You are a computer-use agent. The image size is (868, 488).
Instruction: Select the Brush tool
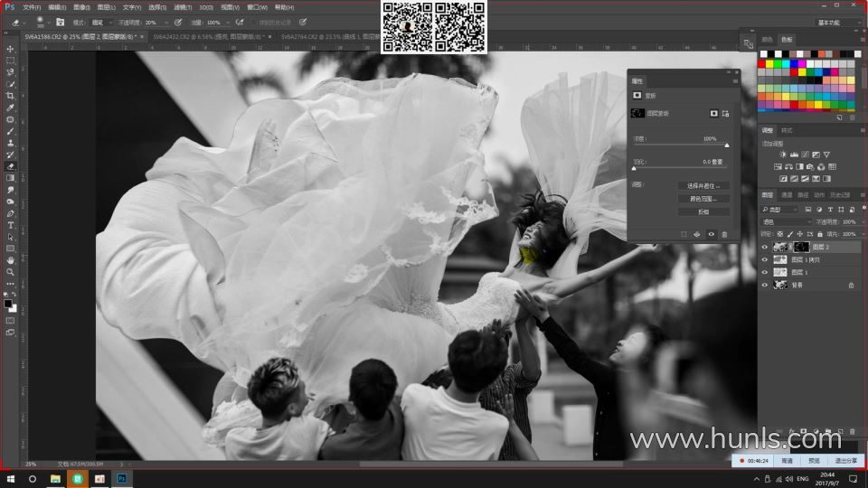pyautogui.click(x=11, y=131)
